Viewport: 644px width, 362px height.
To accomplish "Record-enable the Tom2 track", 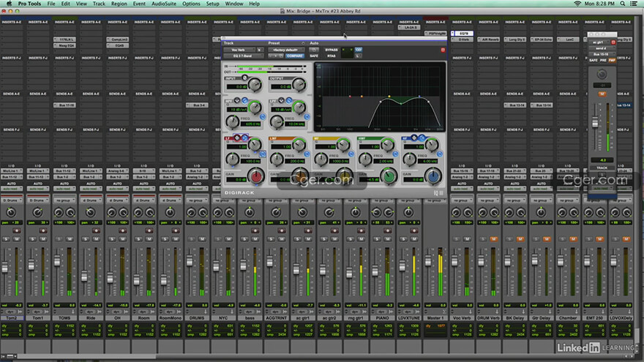I will (17, 230).
